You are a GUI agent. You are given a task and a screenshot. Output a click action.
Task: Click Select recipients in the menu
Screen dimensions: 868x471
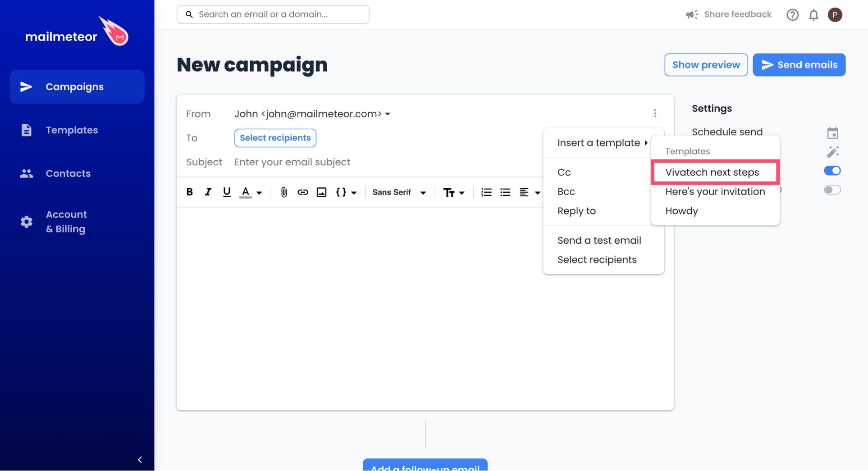pyautogui.click(x=603, y=260)
